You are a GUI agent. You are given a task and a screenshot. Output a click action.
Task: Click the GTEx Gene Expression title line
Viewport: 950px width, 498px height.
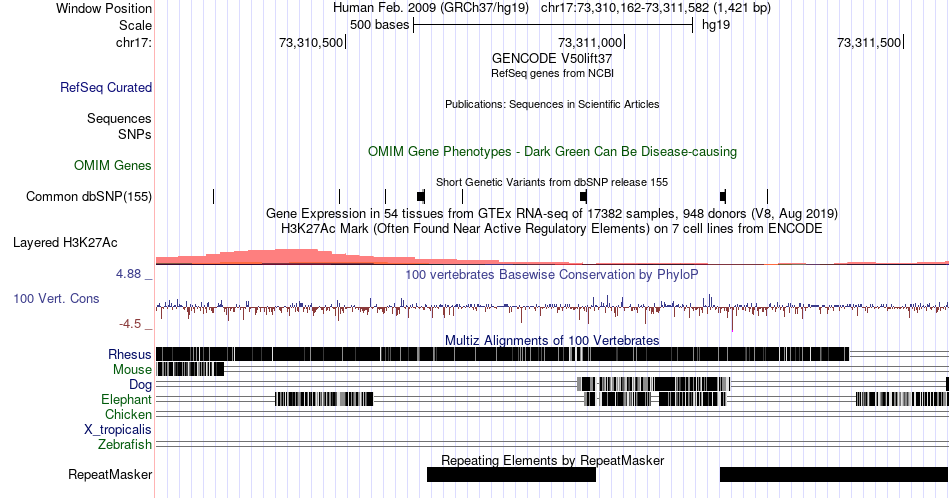point(552,213)
